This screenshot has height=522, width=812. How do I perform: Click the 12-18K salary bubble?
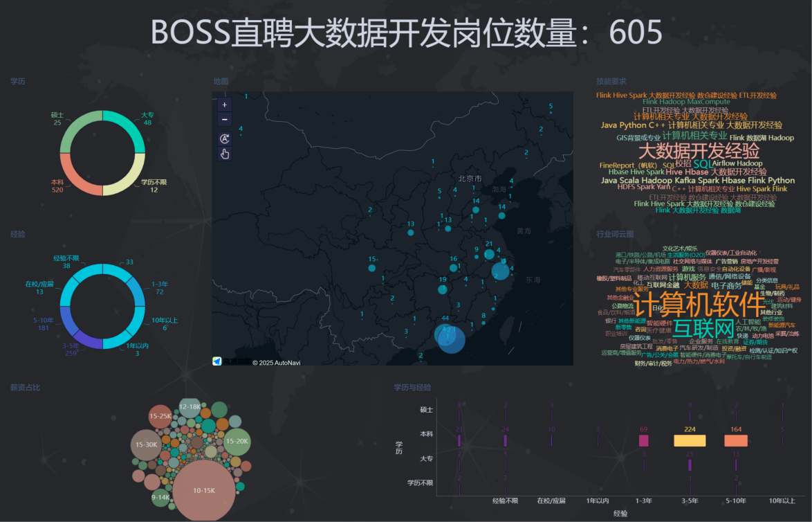(190, 407)
